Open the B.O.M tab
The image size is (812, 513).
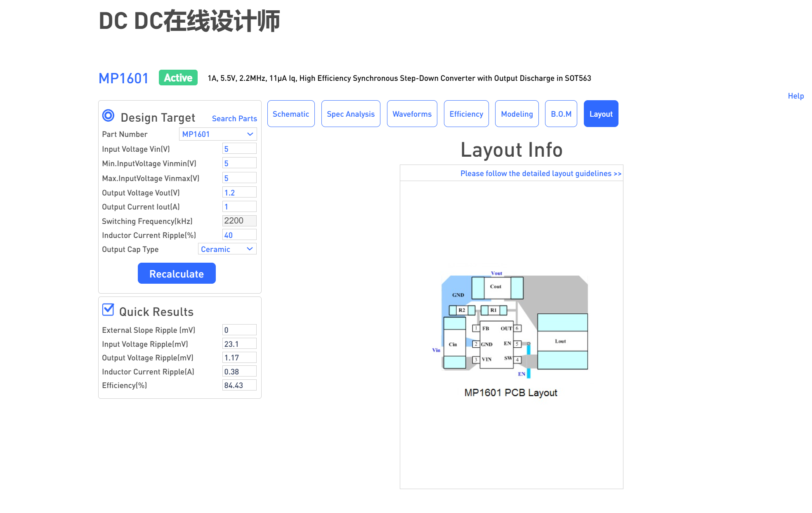pyautogui.click(x=561, y=114)
